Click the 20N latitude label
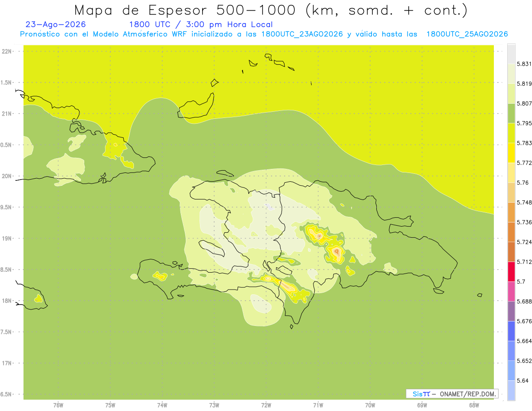532x411 pixels. click(x=7, y=176)
